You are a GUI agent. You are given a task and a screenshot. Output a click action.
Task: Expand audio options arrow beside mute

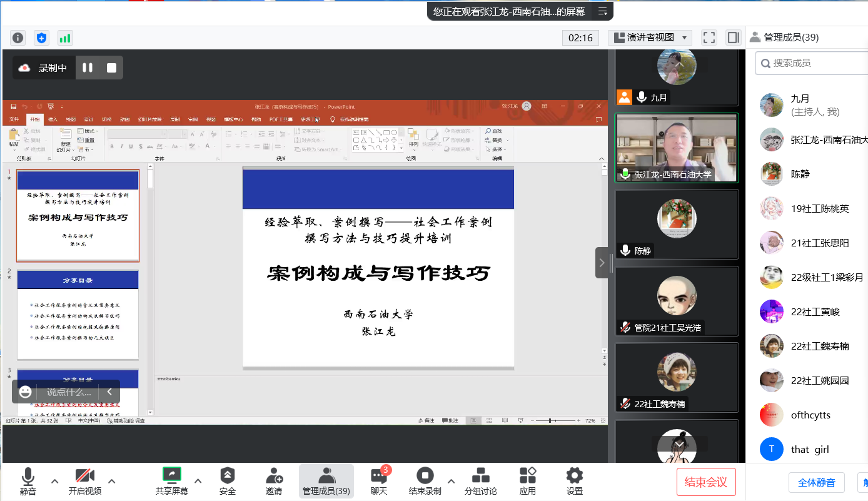(55, 481)
